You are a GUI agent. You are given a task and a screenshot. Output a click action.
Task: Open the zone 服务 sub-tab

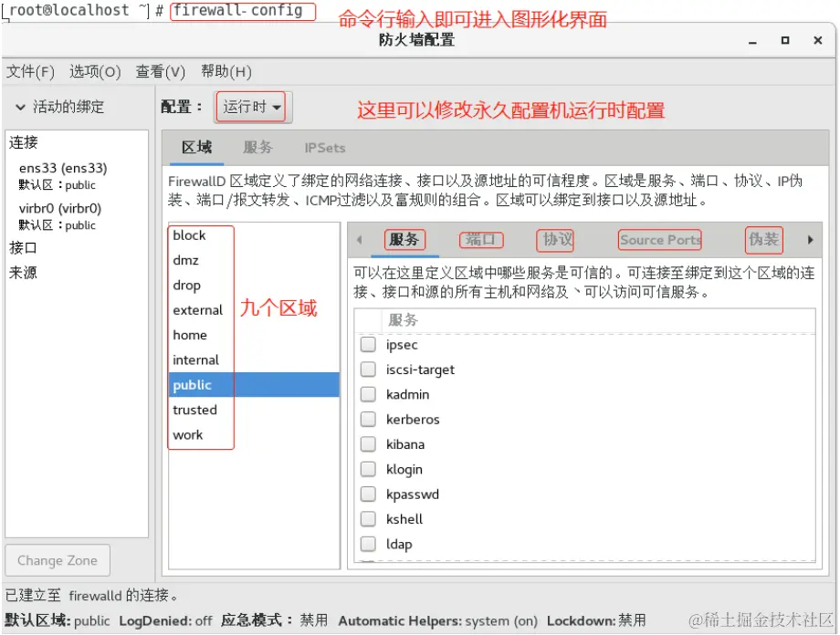[404, 239]
